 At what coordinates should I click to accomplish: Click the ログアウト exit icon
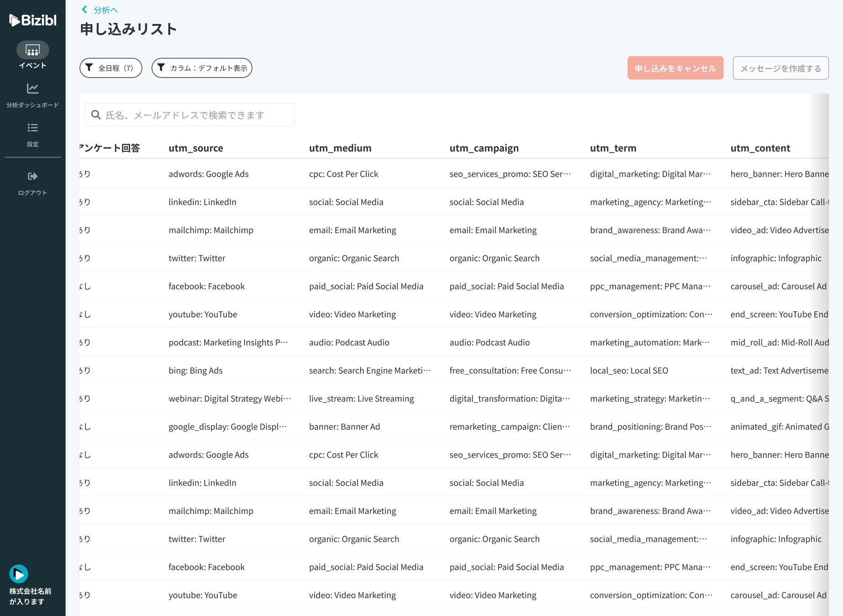tap(32, 176)
